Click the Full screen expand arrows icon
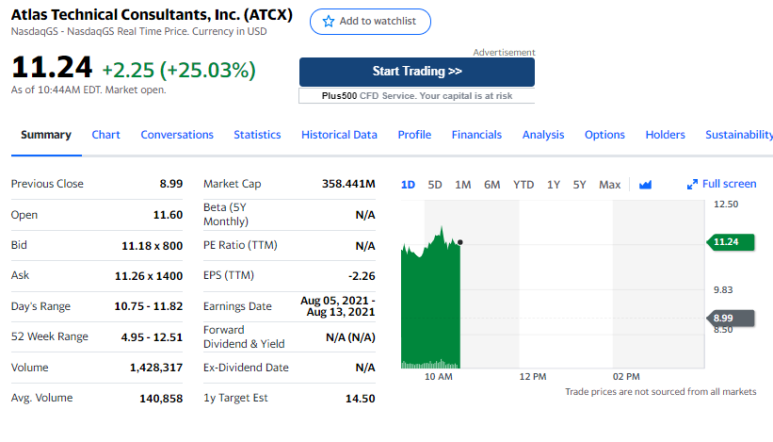 [692, 184]
